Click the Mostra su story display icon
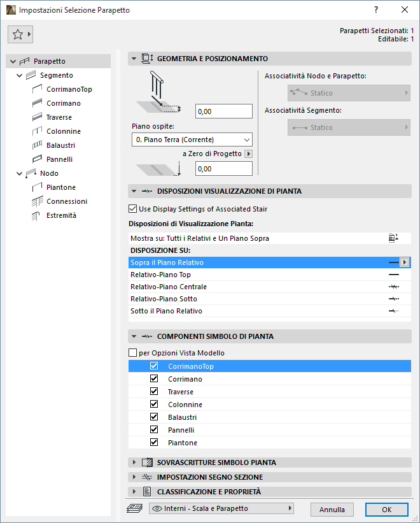420x523 pixels. [393, 238]
